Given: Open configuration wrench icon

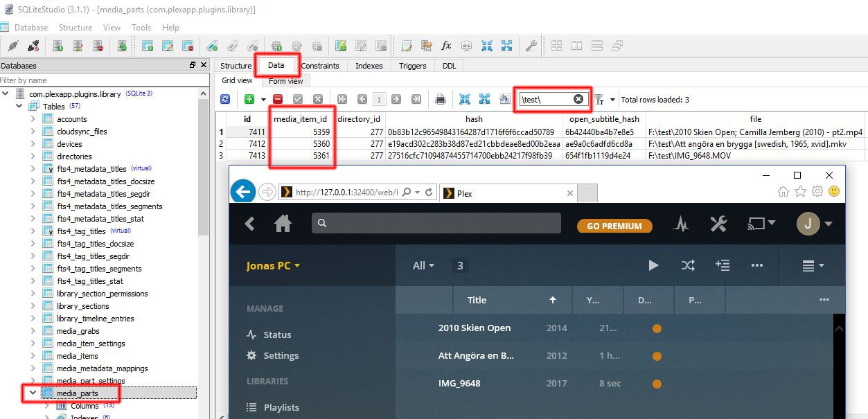Looking at the screenshot, I should tap(531, 46).
